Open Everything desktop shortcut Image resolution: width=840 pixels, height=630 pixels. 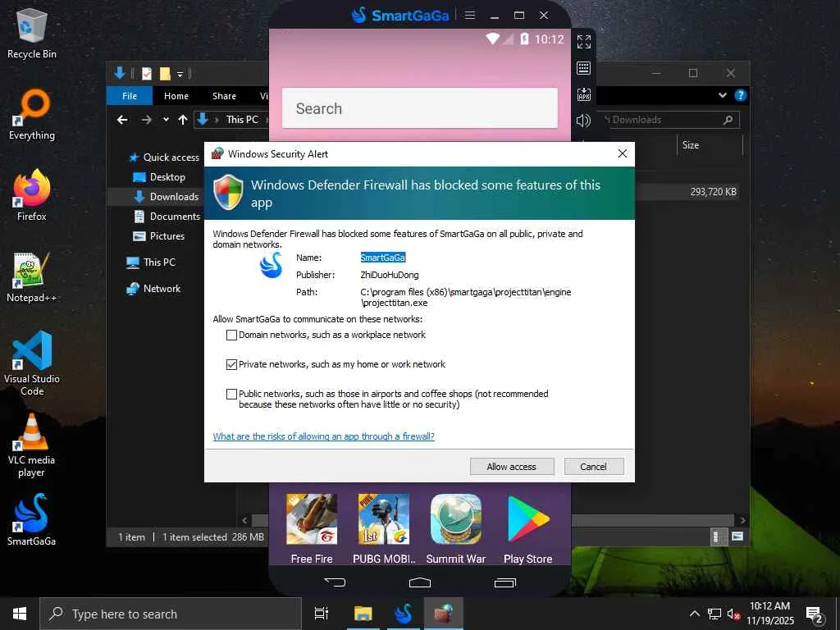coord(32,115)
